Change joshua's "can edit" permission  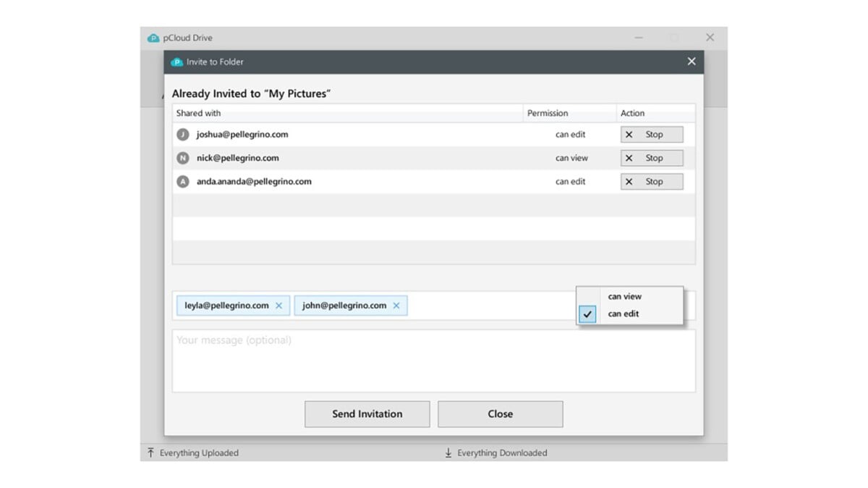(570, 135)
